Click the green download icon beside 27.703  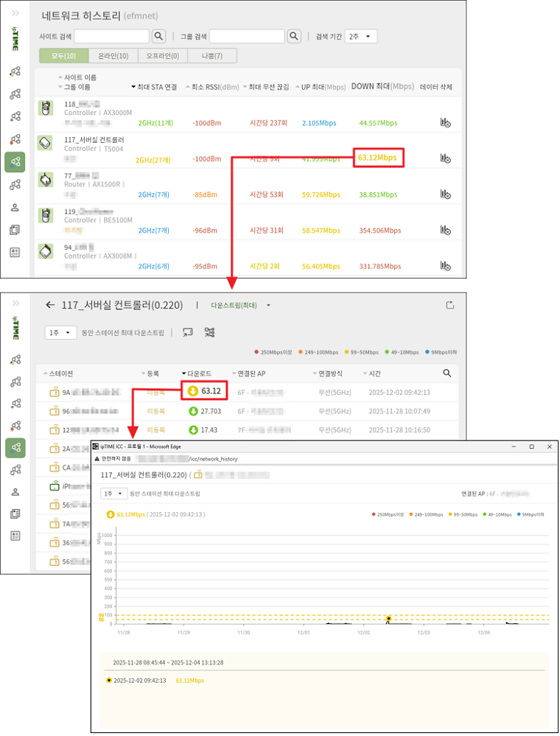[193, 411]
